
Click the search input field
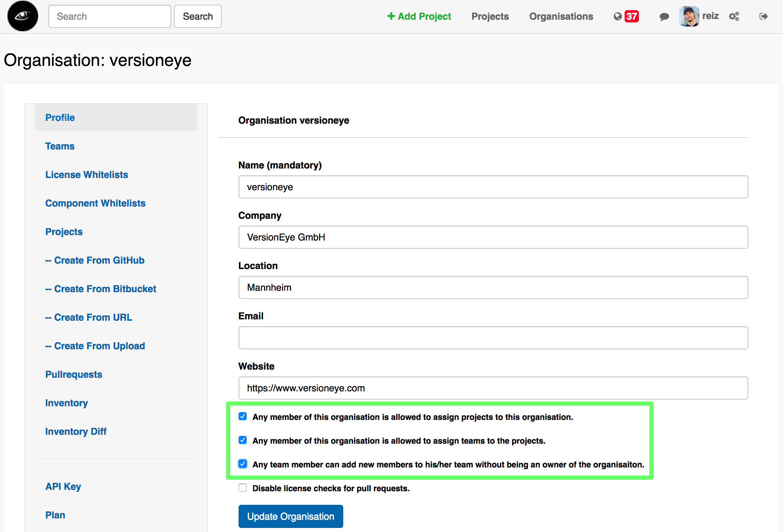(x=109, y=16)
